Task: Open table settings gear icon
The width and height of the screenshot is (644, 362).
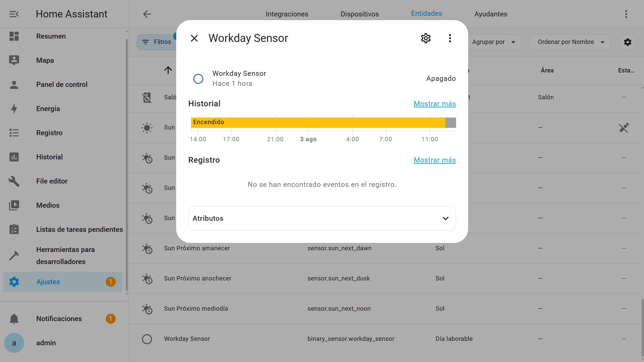Action: tap(627, 42)
